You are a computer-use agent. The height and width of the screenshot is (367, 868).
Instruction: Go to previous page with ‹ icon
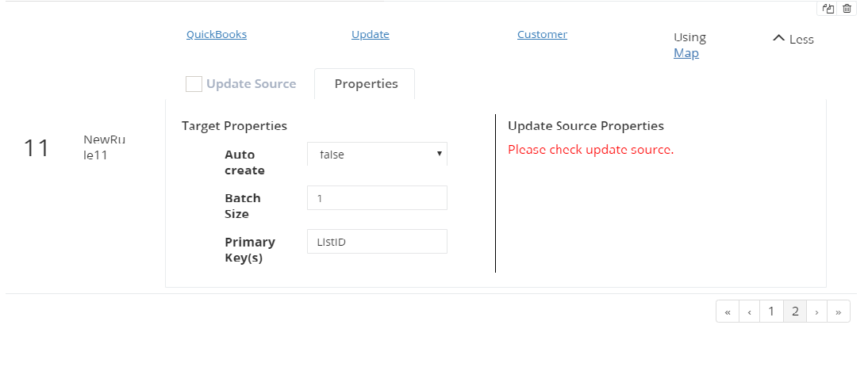click(749, 312)
